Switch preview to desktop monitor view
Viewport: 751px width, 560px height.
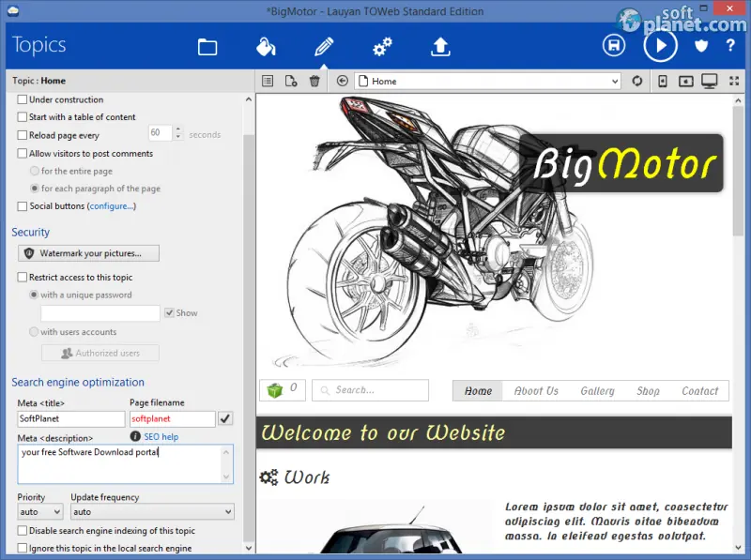click(710, 81)
